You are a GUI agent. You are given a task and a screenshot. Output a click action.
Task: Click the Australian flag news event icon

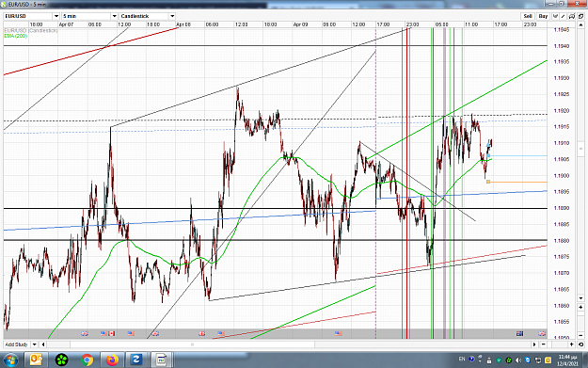[x=519, y=333]
